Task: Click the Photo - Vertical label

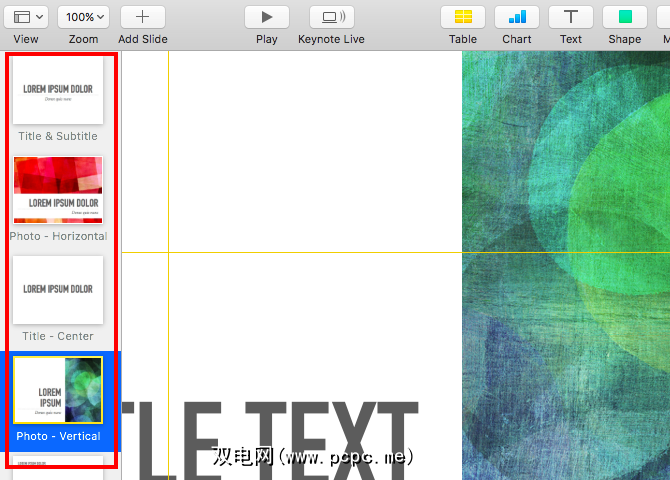Action: point(58,436)
